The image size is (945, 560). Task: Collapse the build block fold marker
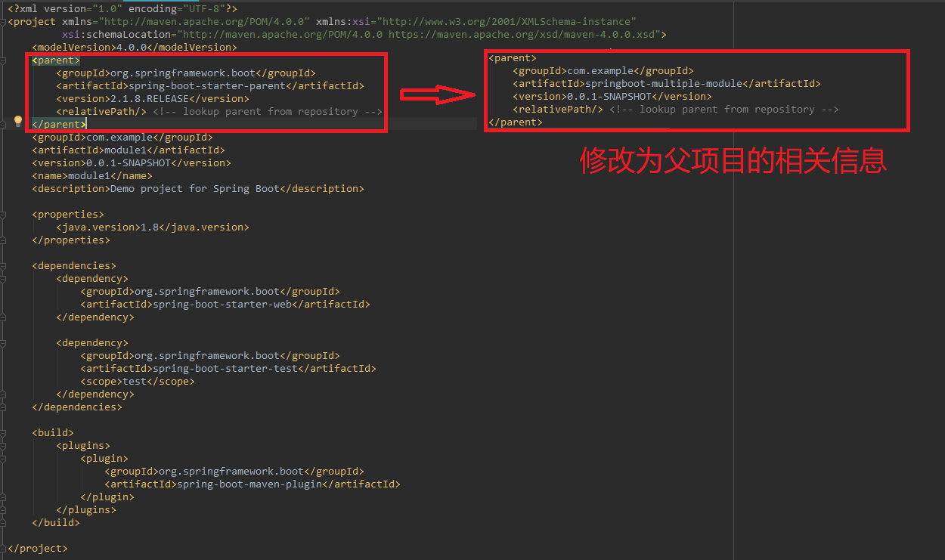3,433
